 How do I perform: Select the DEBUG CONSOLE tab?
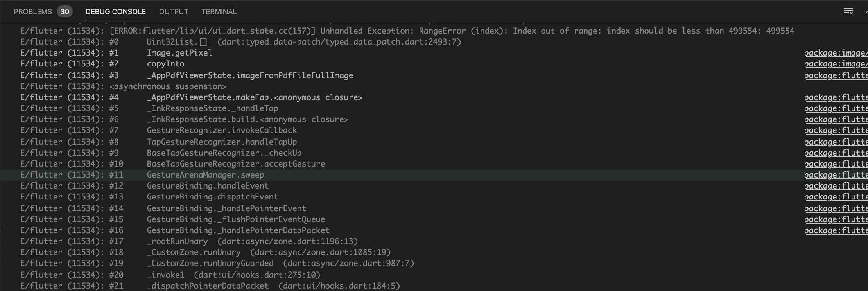(115, 12)
